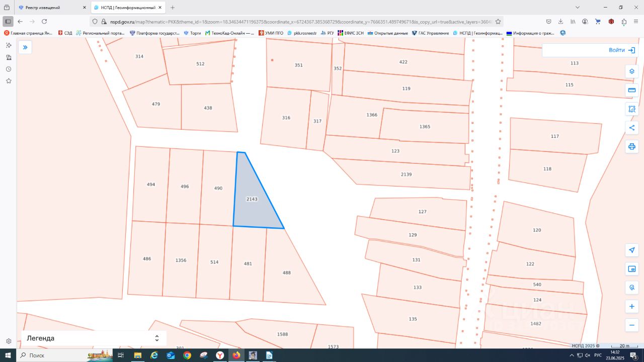Open the Firefox extensions puzzle icon
This screenshot has height=362, width=644.
624,22
